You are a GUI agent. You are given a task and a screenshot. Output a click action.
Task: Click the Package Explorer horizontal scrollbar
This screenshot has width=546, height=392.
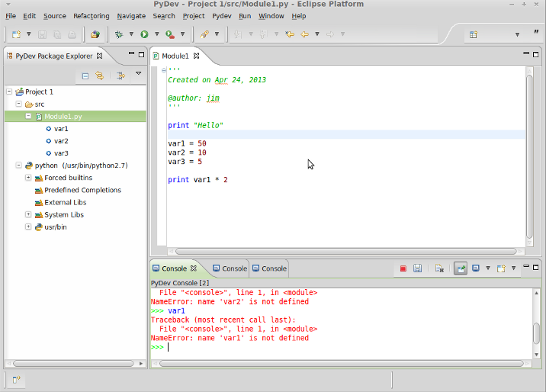[x=73, y=364]
